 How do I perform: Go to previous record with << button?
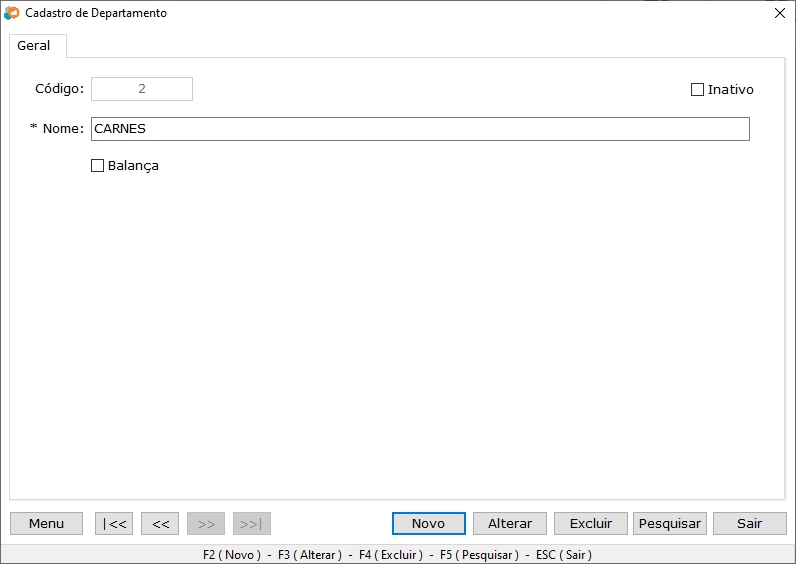coord(160,524)
